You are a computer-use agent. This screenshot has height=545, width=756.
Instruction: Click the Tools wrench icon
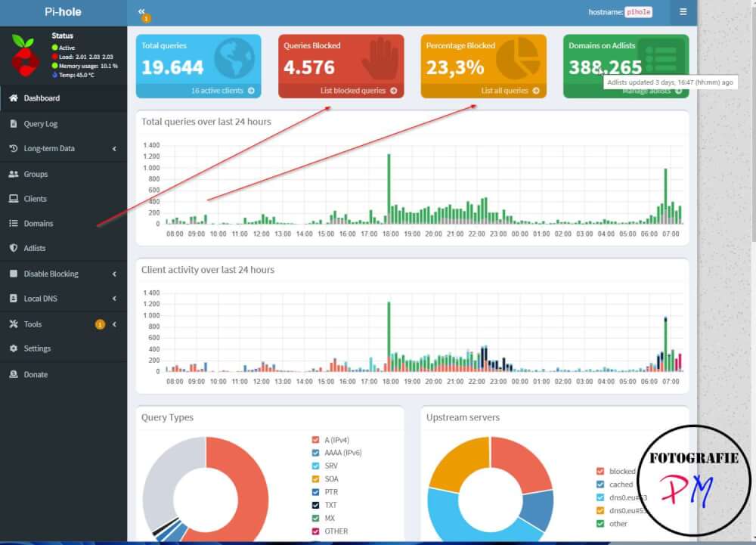pos(14,324)
